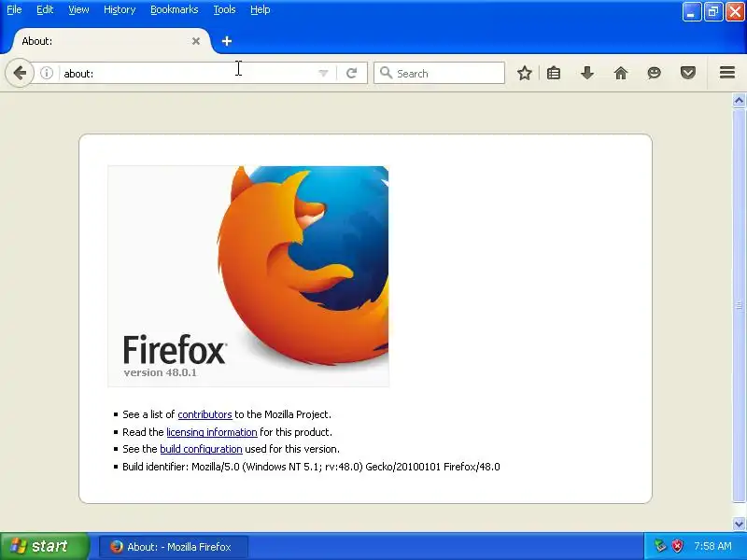
Task: Close the About: tab
Action: pos(196,41)
